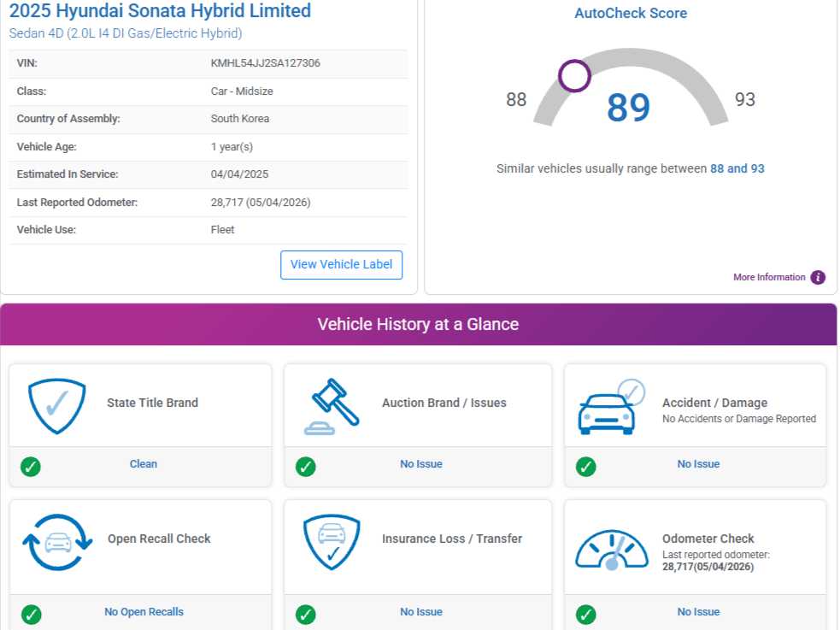The width and height of the screenshot is (840, 630).
Task: Click the No Accidents or Damage Reported text
Action: (739, 419)
